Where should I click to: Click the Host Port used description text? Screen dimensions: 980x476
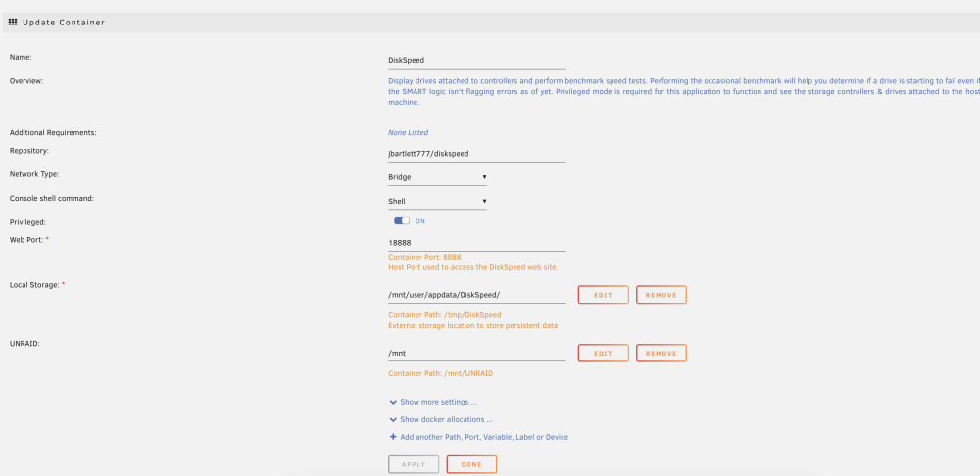[472, 268]
